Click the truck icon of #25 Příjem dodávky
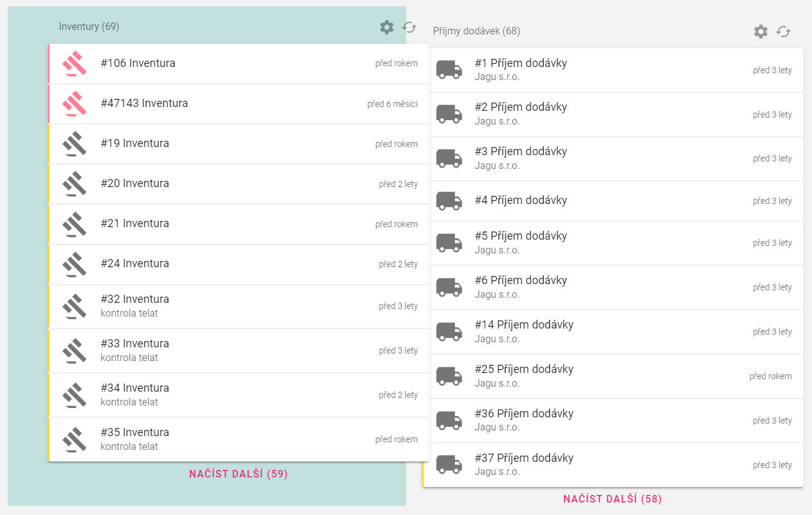Screen dimensions: 812x515 449,376
